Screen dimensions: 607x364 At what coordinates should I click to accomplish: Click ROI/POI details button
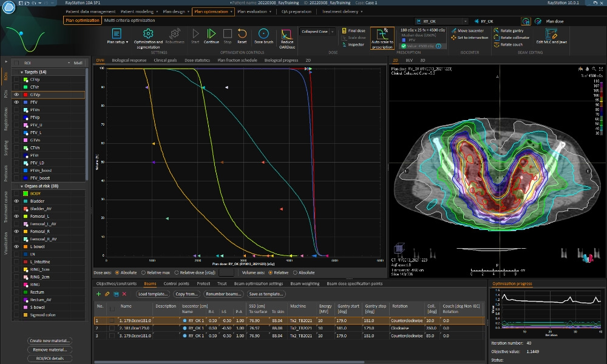[50, 358]
